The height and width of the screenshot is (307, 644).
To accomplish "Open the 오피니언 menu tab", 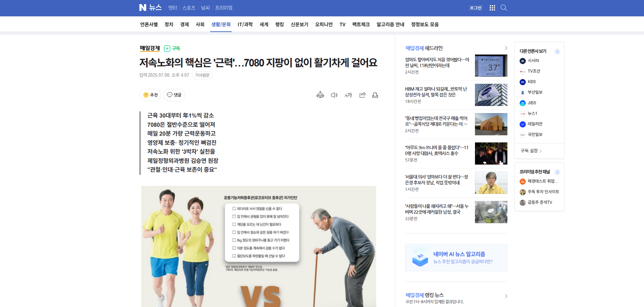I will tap(323, 25).
